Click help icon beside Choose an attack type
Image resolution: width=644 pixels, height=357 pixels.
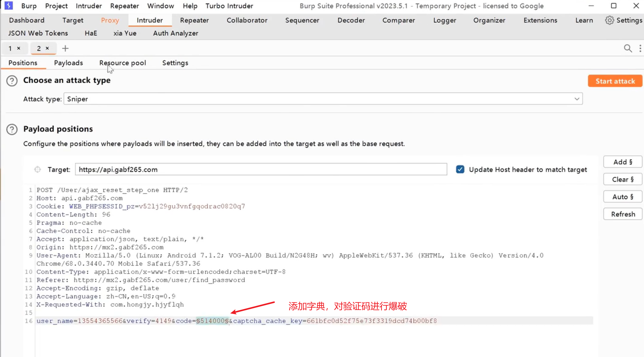point(12,81)
